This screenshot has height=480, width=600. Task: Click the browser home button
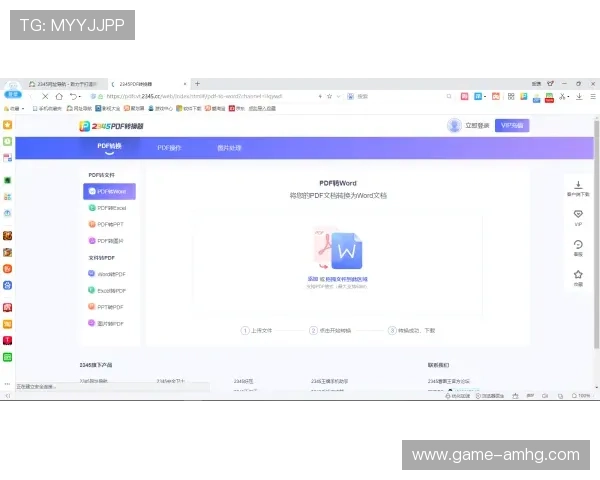click(59, 96)
